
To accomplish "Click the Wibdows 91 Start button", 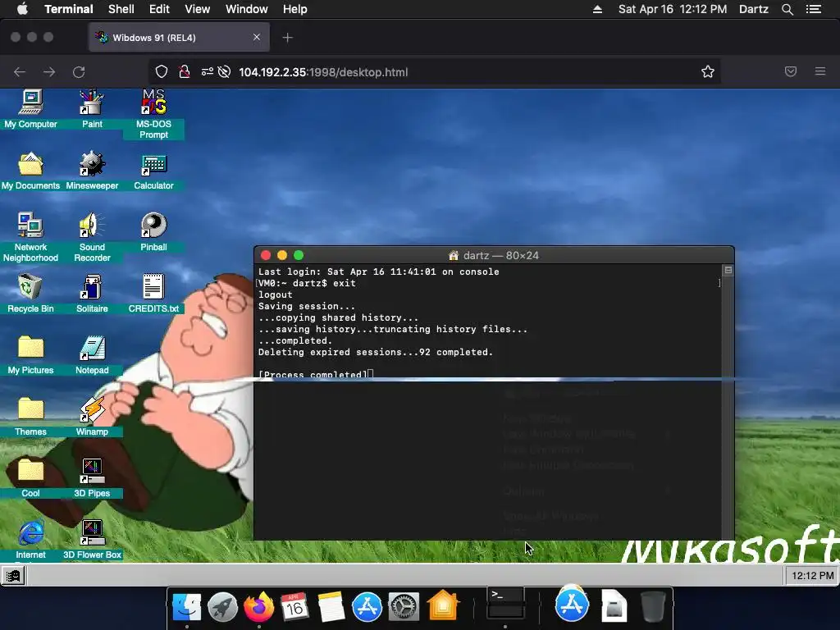I will coord(13,576).
